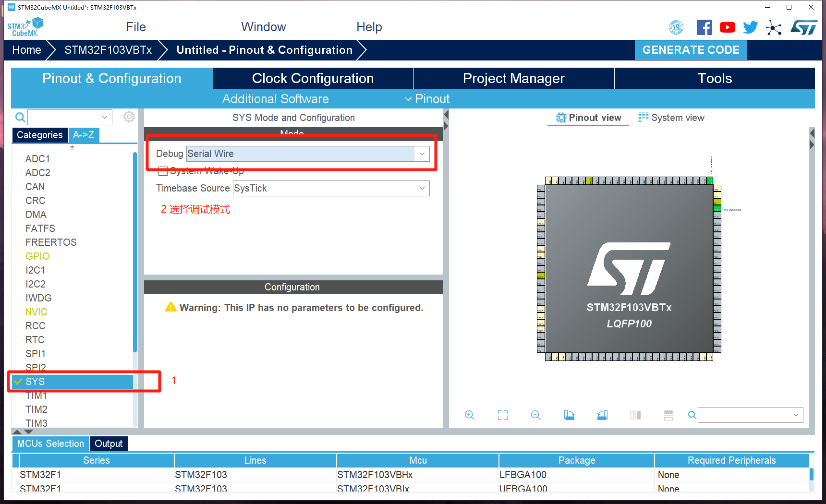Show peripherals in A->Z order
Image resolution: width=826 pixels, height=504 pixels.
click(x=84, y=135)
